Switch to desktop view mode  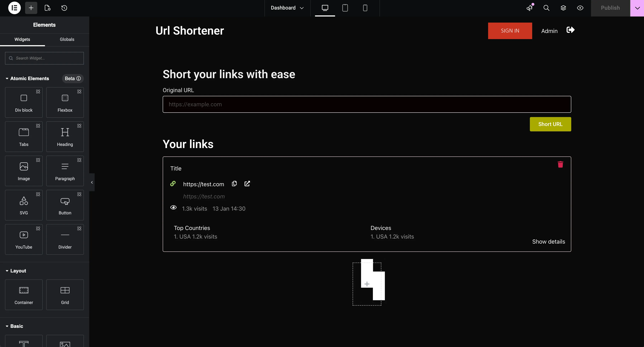[x=325, y=8]
